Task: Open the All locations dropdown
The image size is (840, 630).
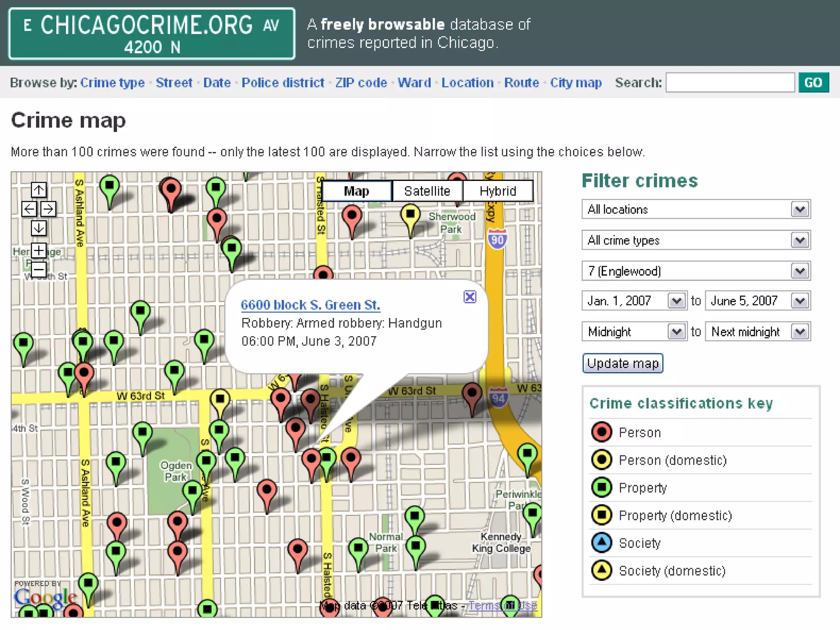Action: pyautogui.click(x=696, y=210)
